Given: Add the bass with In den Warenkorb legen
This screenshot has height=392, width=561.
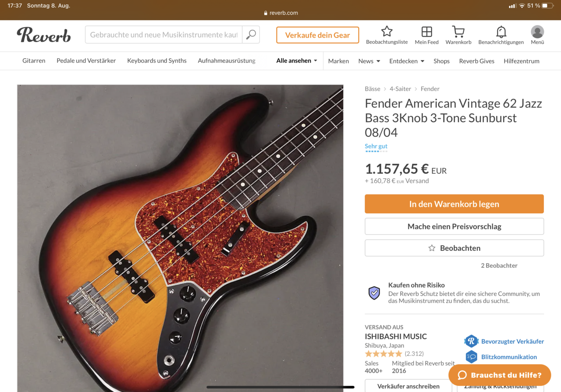Looking at the screenshot, I should [454, 204].
